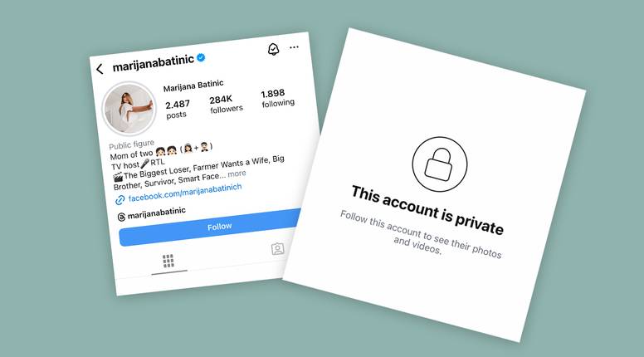The height and width of the screenshot is (357, 644).
Task: Tap the Threads icon by marijanabatinic
Action: (x=121, y=217)
